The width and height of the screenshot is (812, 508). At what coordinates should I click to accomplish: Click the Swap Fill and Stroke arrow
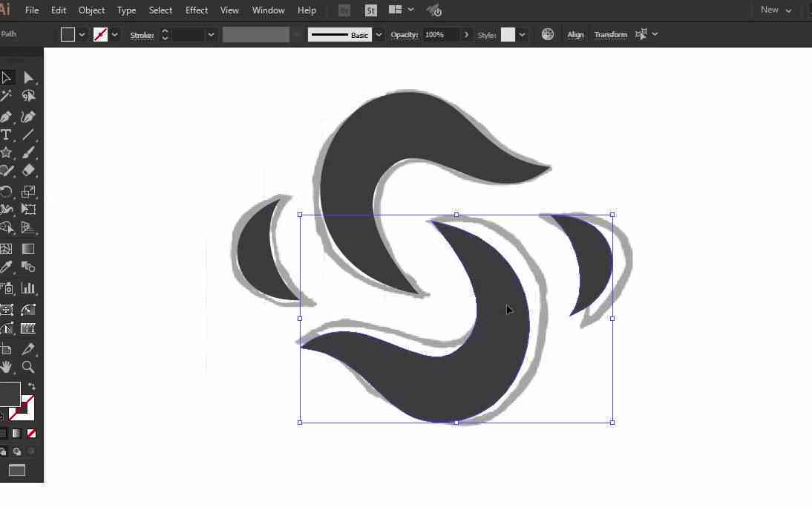[32, 386]
